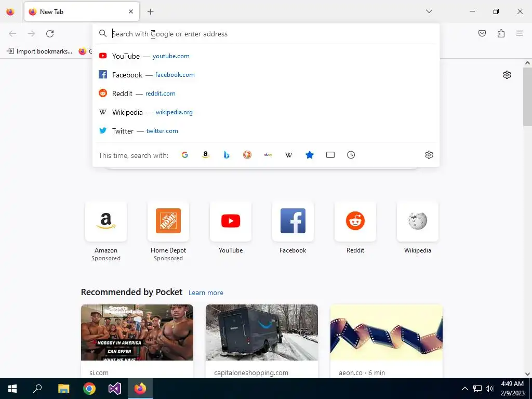Search this time with eBay icon
This screenshot has width=532, height=399.
[x=268, y=155]
